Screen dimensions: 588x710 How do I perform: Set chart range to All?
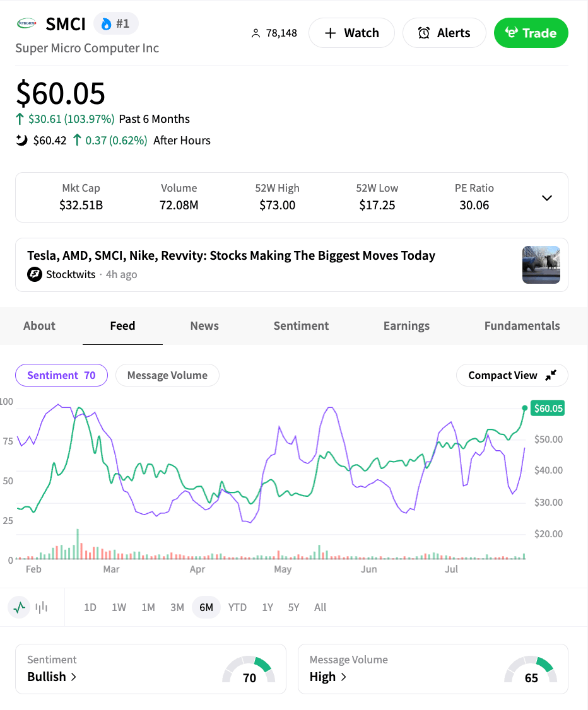[320, 607]
